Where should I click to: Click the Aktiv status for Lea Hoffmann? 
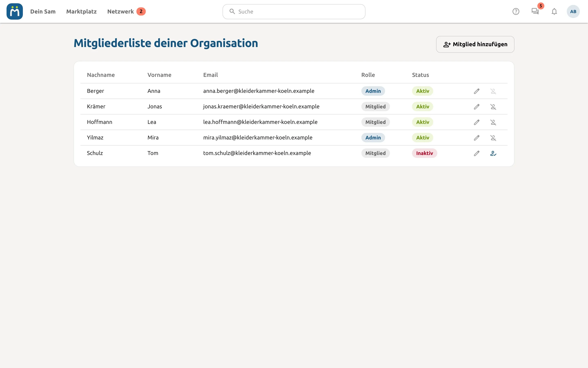(423, 122)
